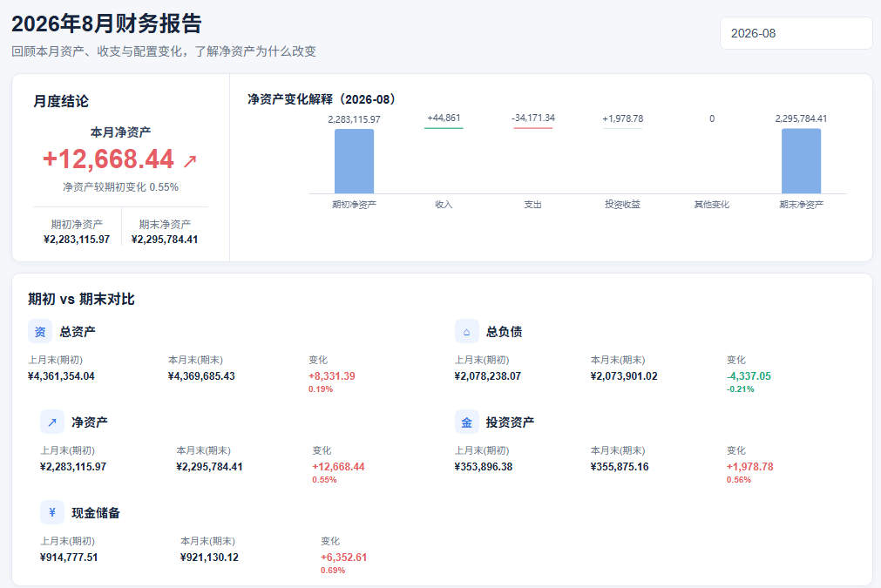Click 总负债 closing value ¥2,073,901.02
Image resolution: width=881 pixels, height=588 pixels.
pyautogui.click(x=624, y=376)
